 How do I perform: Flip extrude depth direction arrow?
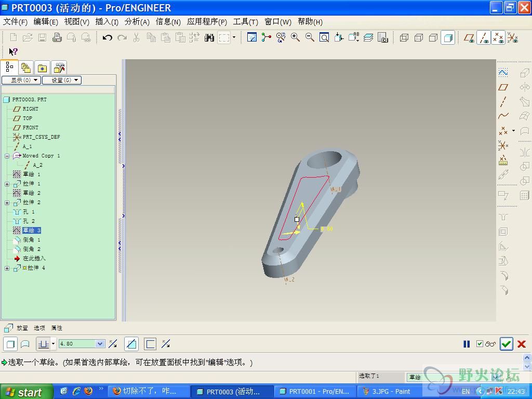click(x=113, y=344)
